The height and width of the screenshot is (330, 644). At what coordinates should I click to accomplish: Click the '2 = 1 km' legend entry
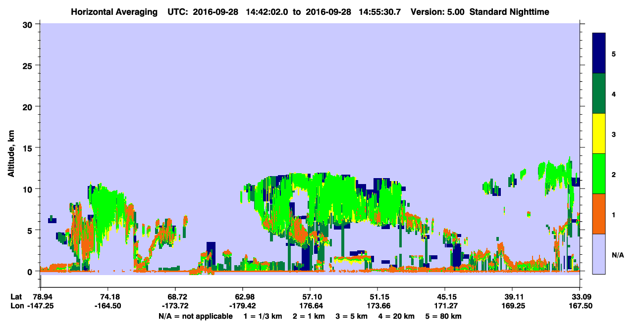[309, 316]
